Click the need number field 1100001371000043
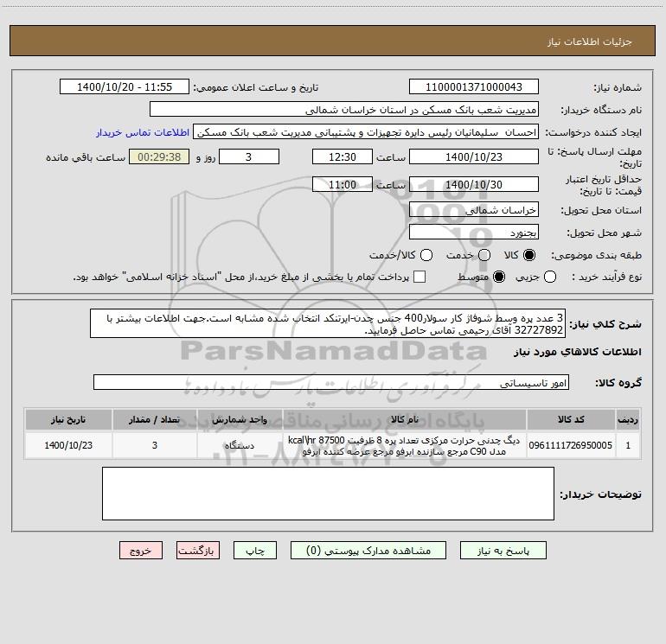 click(x=474, y=86)
